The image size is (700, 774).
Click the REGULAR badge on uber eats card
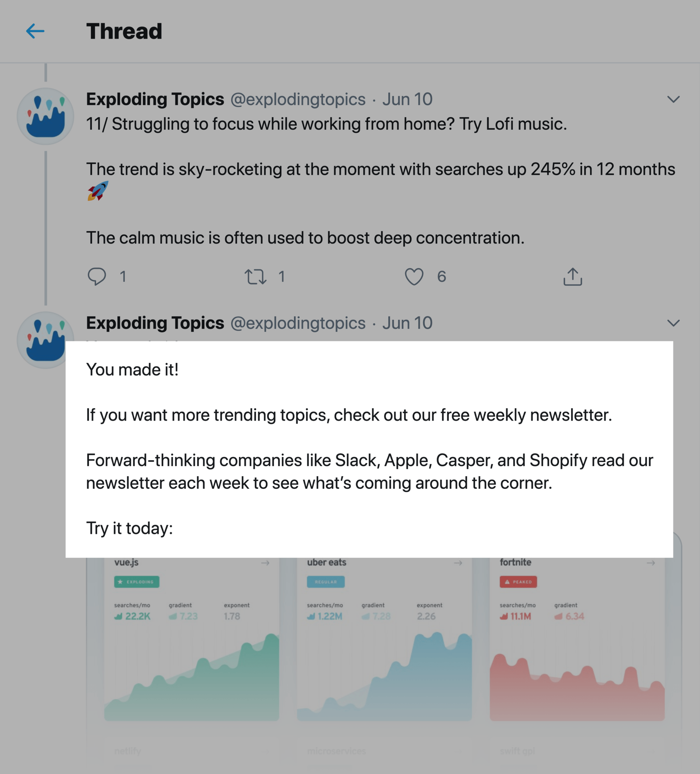(325, 582)
